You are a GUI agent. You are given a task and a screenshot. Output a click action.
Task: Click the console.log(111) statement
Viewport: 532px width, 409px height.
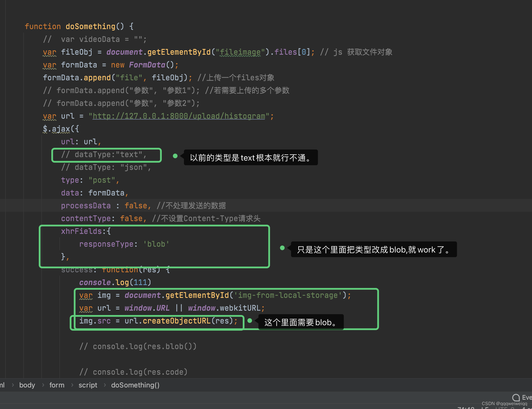[114, 282]
